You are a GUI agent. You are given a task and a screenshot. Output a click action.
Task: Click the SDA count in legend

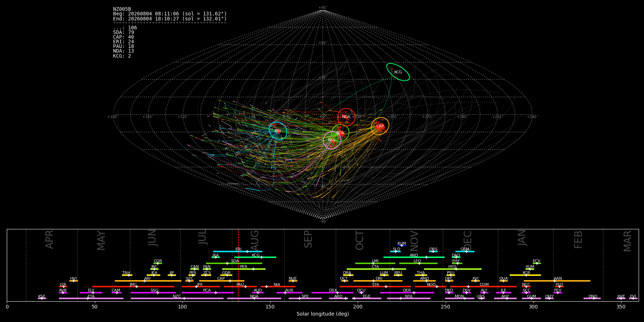click(123, 33)
